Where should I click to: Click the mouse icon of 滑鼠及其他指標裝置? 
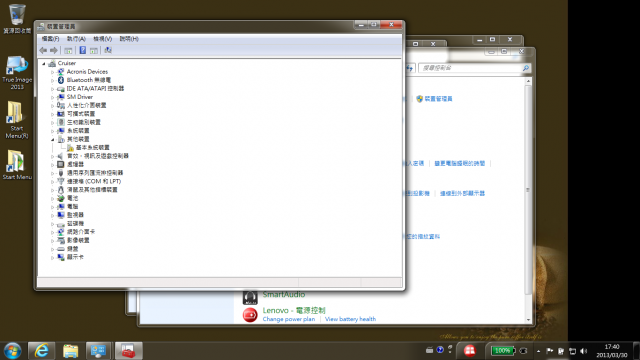61,190
